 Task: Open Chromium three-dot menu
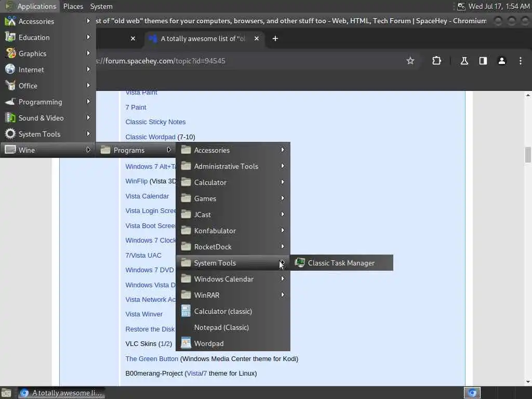click(x=520, y=61)
